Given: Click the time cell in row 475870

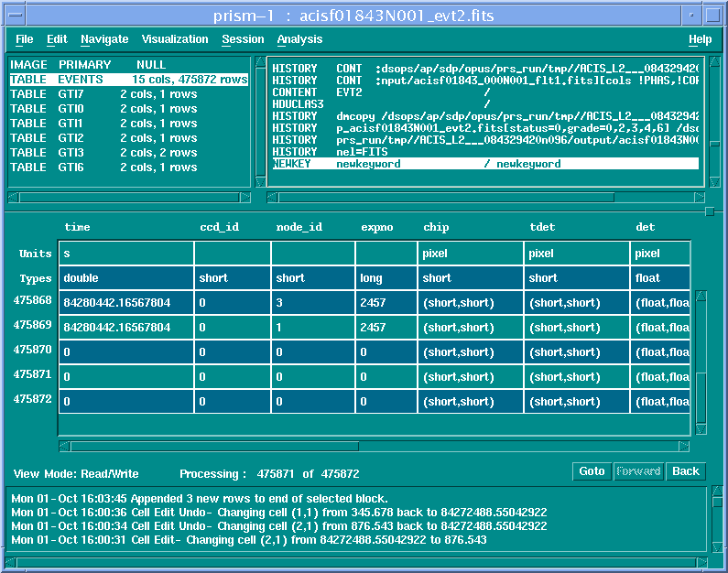Looking at the screenshot, I should tap(125, 352).
